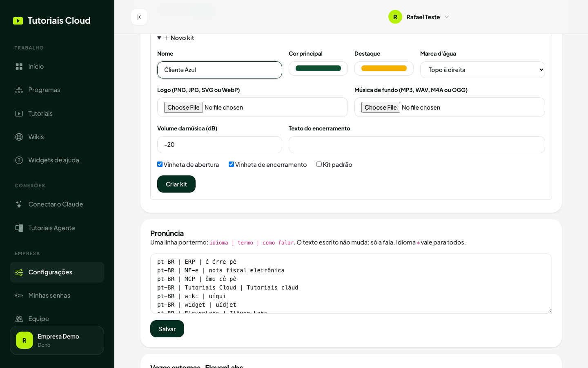Open Widgets de ajuda in the sidebar
This screenshot has width=588, height=368.
[x=57, y=160]
